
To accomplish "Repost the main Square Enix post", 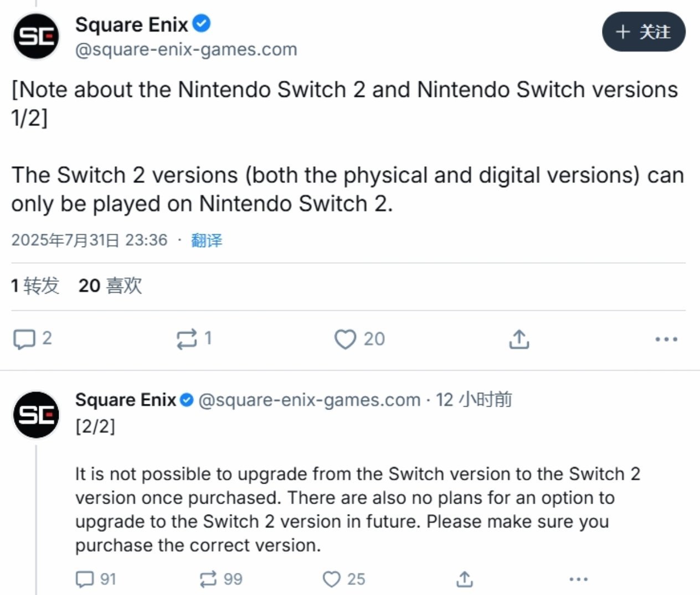I will point(187,339).
